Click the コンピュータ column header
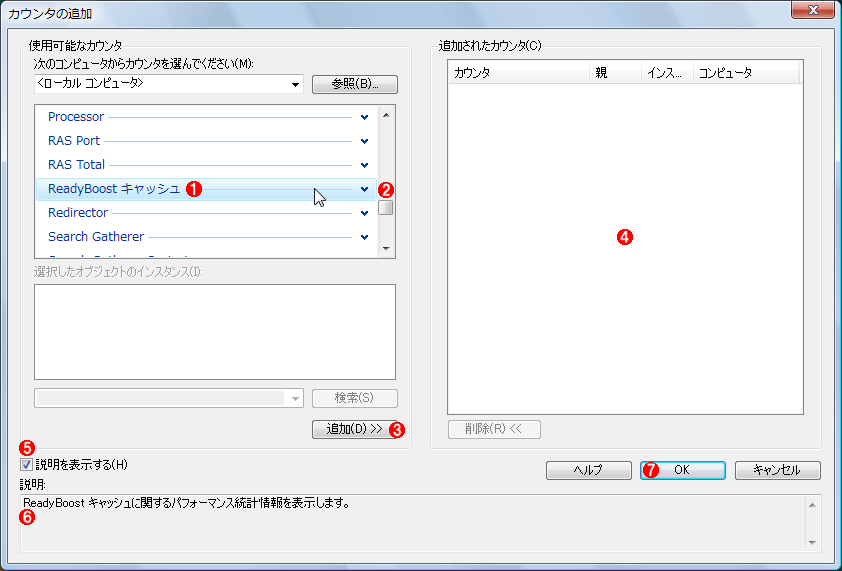 [746, 73]
